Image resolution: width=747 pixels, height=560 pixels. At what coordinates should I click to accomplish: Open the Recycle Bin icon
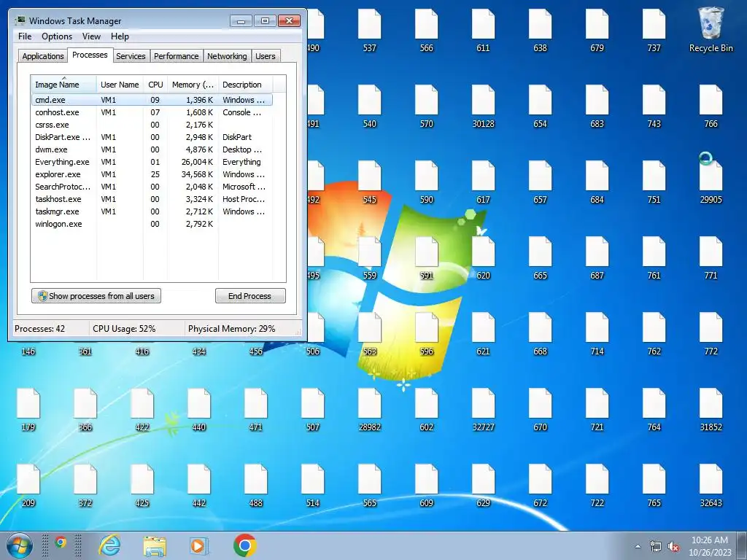pyautogui.click(x=711, y=29)
